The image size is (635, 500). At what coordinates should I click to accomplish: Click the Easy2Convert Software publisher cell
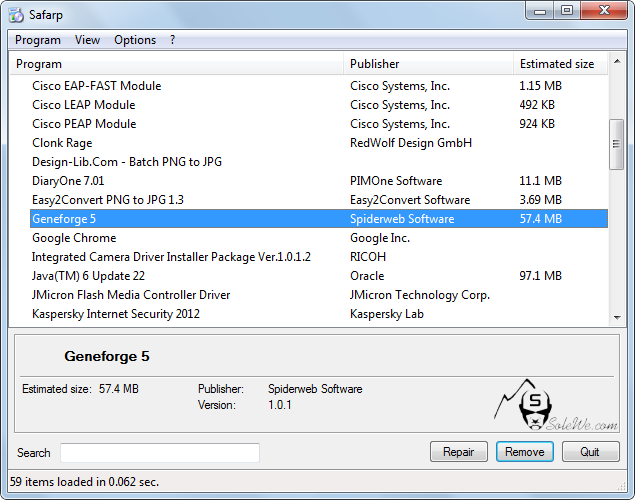coord(410,200)
